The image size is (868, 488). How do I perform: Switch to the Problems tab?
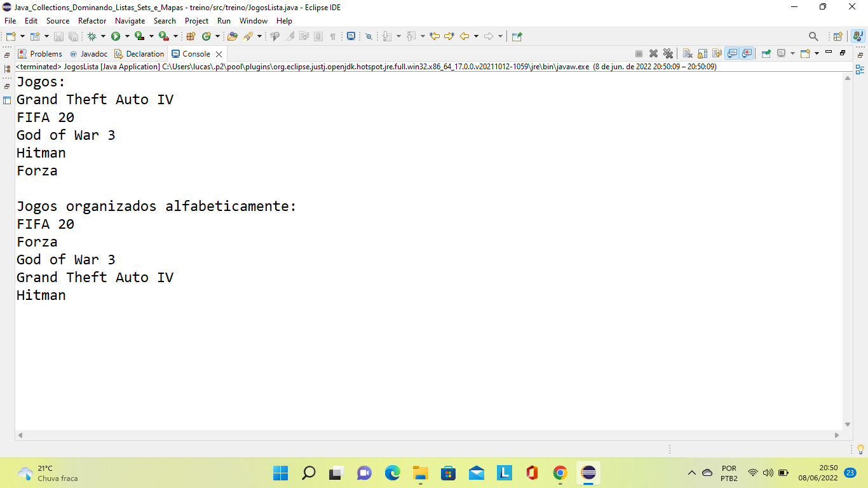40,54
